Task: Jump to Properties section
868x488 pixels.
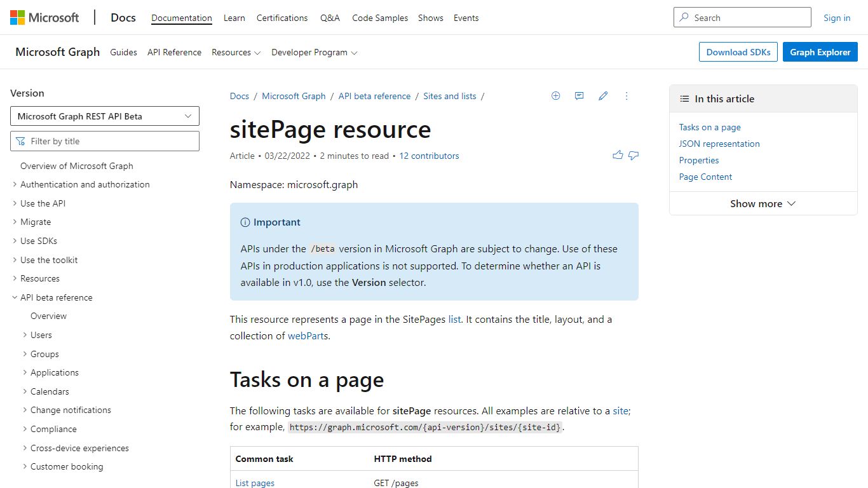Action: (x=699, y=160)
